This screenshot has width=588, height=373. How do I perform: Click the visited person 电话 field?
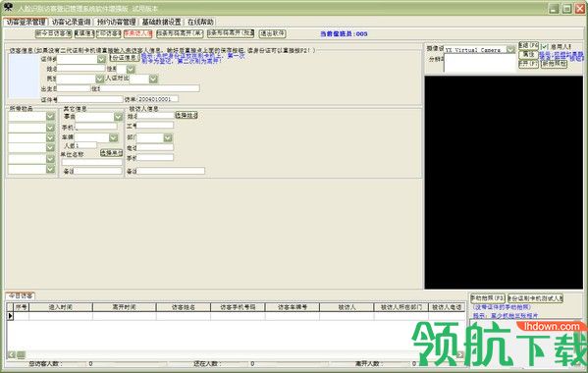click(x=155, y=147)
